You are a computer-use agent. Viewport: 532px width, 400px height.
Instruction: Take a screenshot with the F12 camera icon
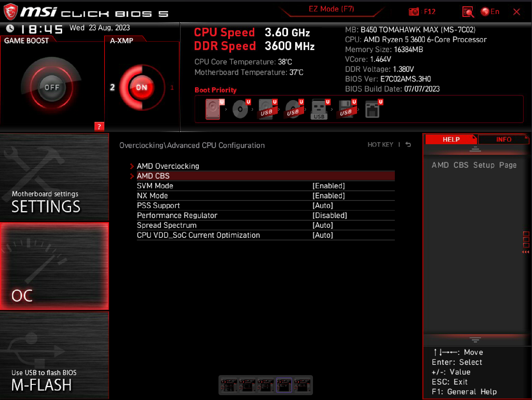tap(414, 12)
